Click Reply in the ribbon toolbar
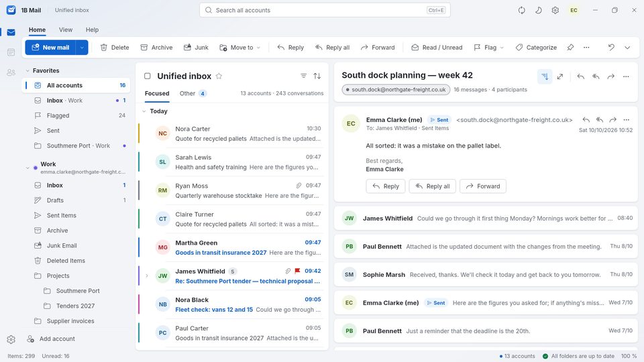The image size is (644, 362). point(290,48)
